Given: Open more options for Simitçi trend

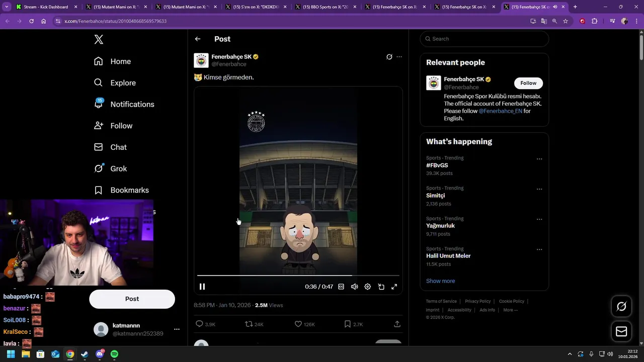Looking at the screenshot, I should pos(539,189).
